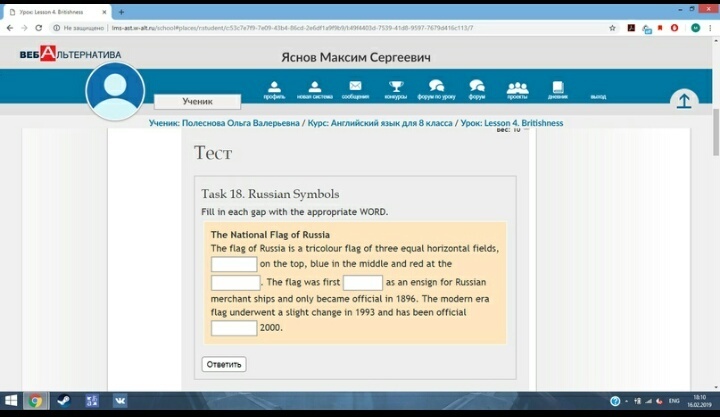
Task: Click the gap before "2000"
Action: click(x=234, y=328)
